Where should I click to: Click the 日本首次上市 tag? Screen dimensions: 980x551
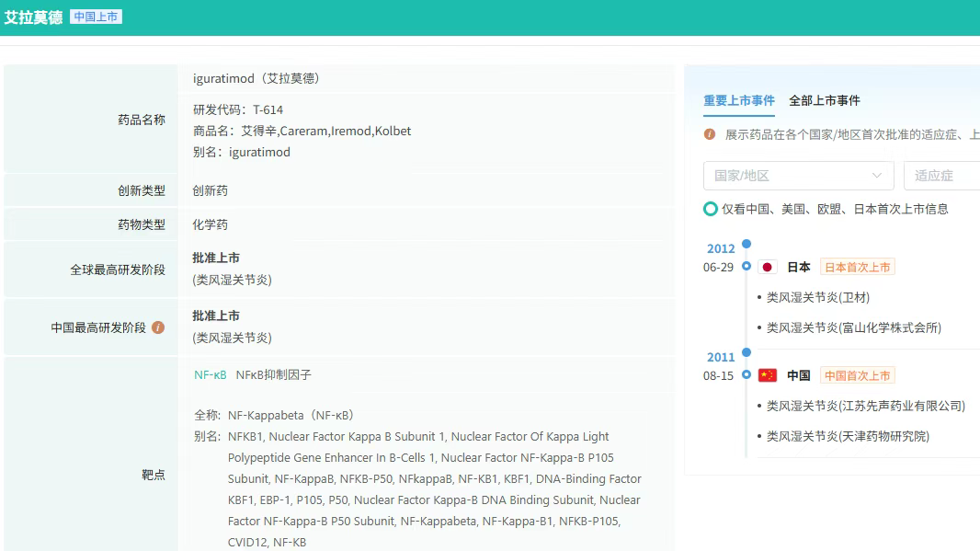[x=857, y=267]
